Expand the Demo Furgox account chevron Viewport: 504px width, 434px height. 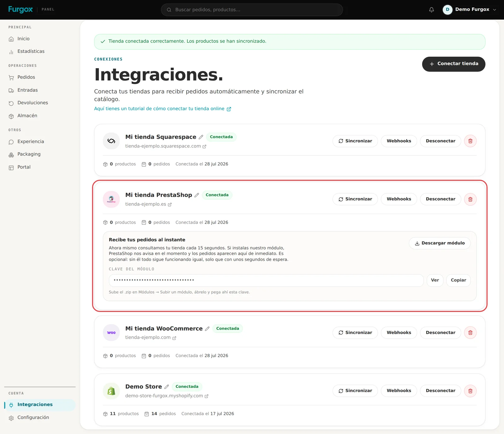495,10
